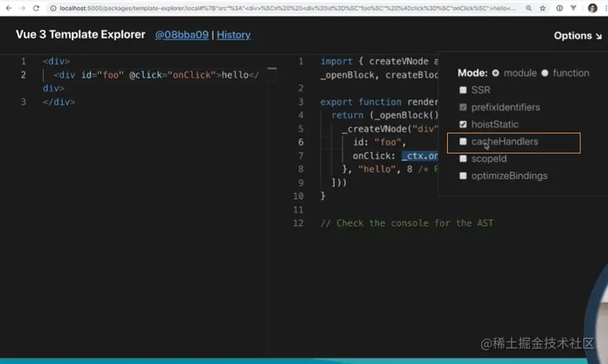The height and width of the screenshot is (364, 608).
Task: Open the browser profile avatar
Action: [x=592, y=8]
